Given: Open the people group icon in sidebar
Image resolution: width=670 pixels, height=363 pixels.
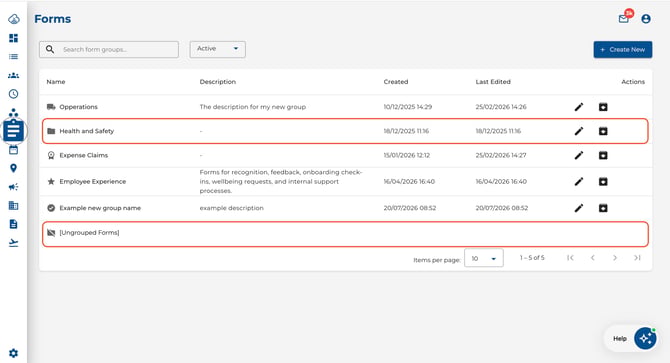Looking at the screenshot, I should click(x=14, y=75).
